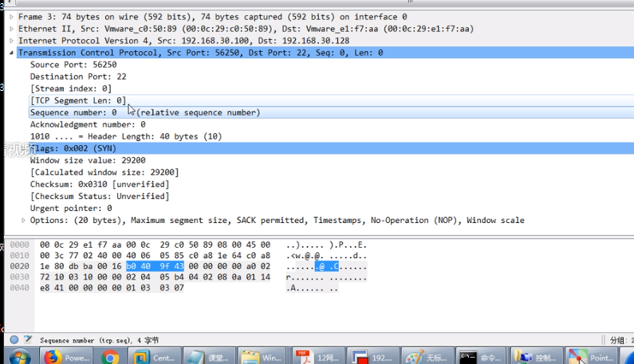Open the 控制 control panel taskbar item
Viewport: 634px width, 364px height.
click(537, 356)
